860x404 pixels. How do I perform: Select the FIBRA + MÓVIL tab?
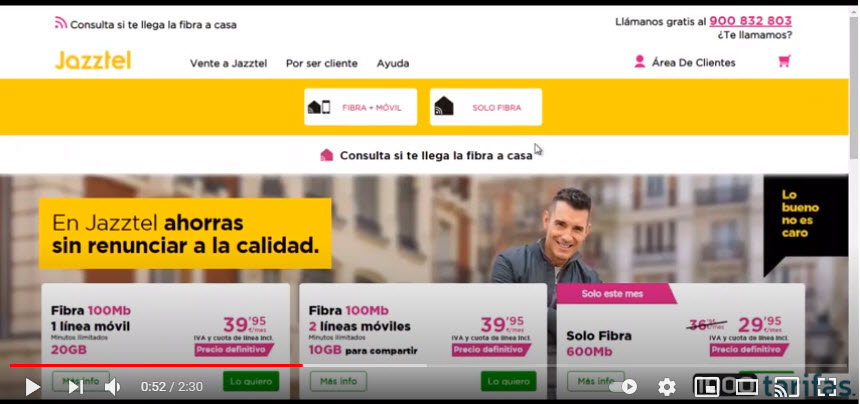click(x=360, y=107)
